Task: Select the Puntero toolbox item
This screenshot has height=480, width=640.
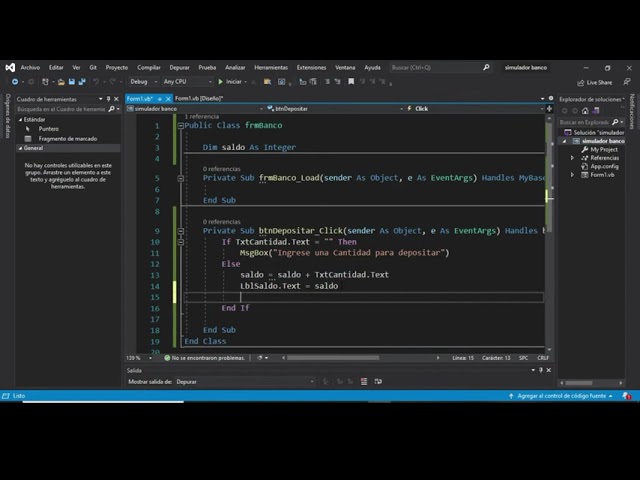Action: [x=49, y=129]
